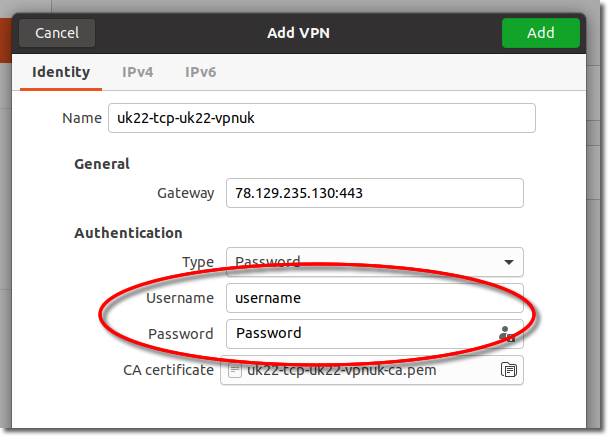
Task: Open the CA certificate file chooser
Action: (x=371, y=370)
